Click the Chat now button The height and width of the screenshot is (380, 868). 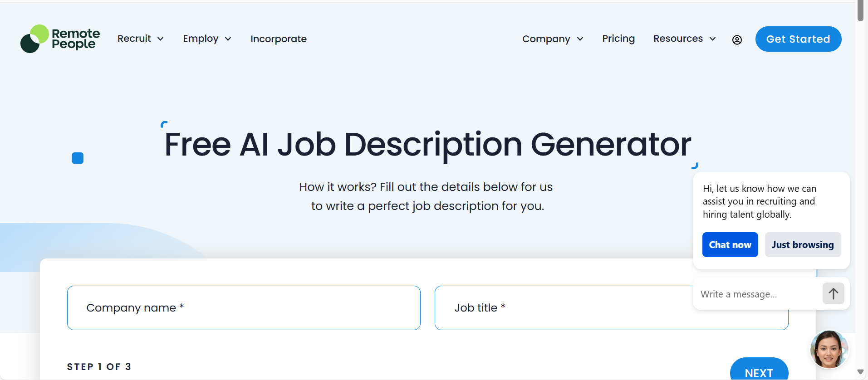click(x=730, y=245)
